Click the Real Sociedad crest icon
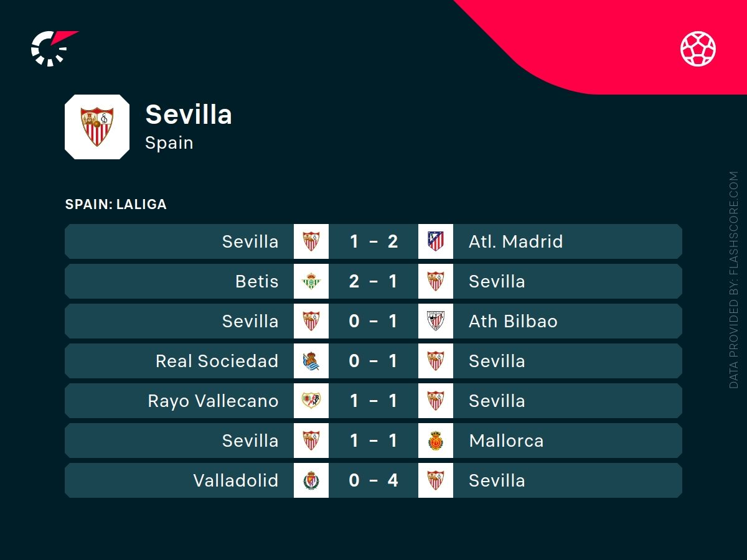Screen dimensions: 747x560 (x=311, y=361)
